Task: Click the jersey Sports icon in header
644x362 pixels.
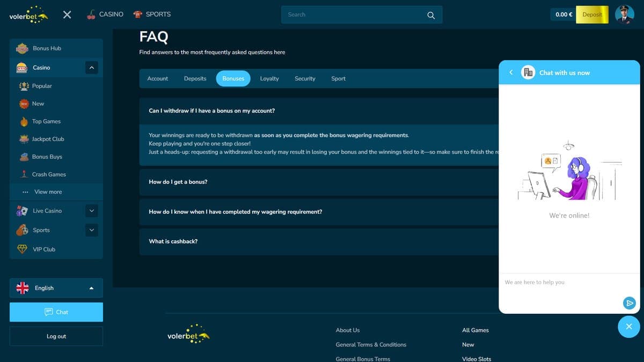Action: tap(138, 14)
